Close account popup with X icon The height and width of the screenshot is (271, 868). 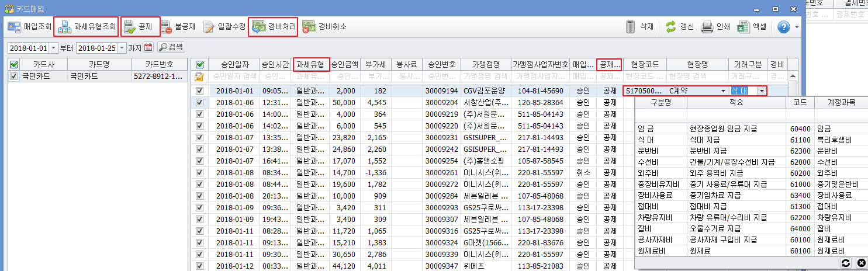pyautogui.click(x=860, y=263)
